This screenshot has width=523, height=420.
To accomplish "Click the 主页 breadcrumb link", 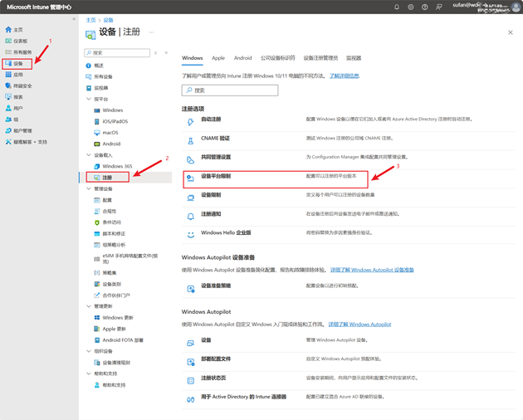I will point(90,20).
